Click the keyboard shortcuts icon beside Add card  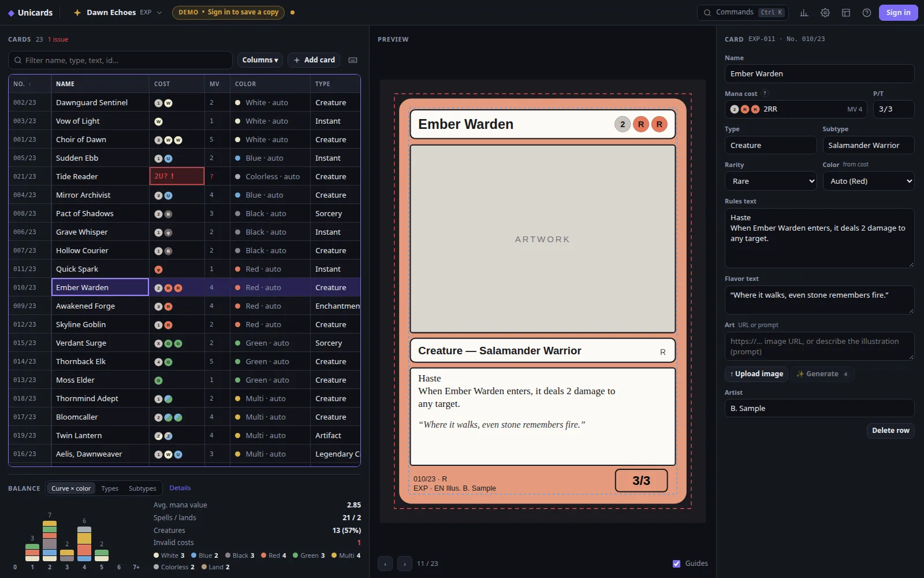[353, 60]
